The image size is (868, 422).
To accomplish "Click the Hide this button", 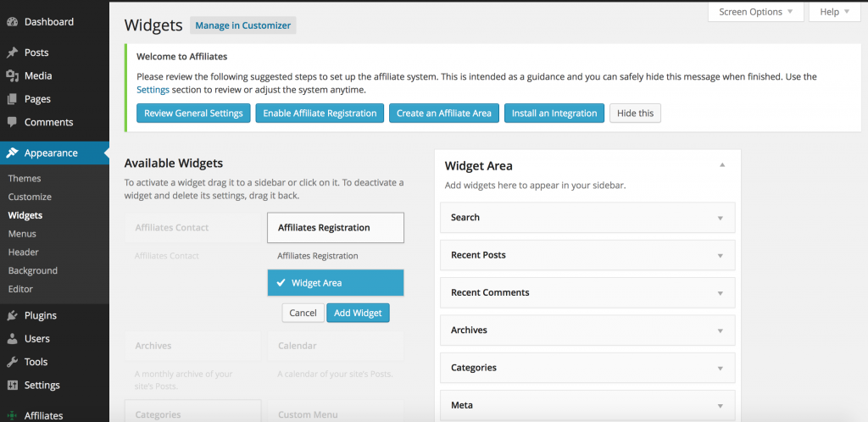I will [635, 114].
